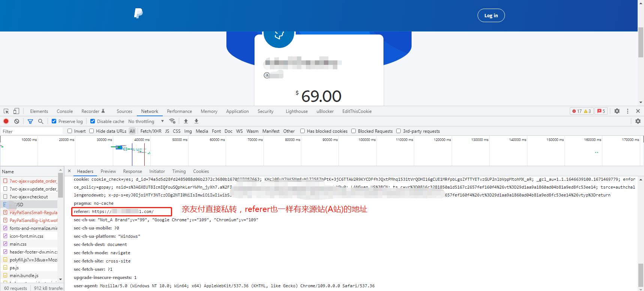Open the Response tab of request details
This screenshot has width=644, height=291.
(133, 171)
